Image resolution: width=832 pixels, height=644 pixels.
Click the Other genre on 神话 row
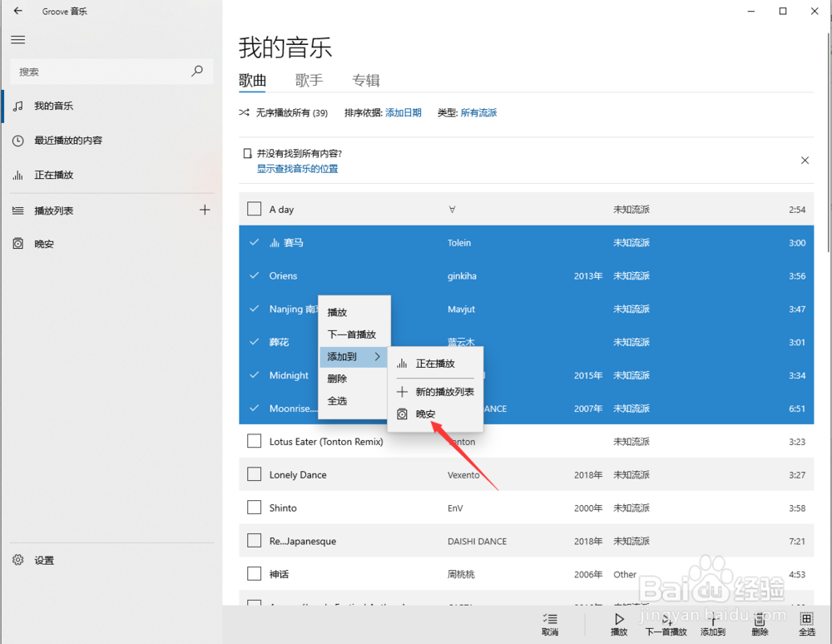tap(625, 574)
